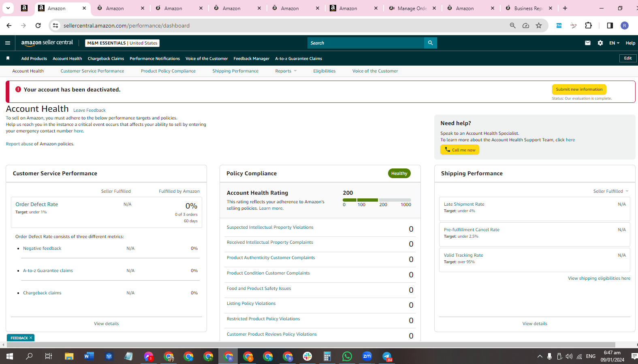Screen dimensions: 638x364
Task: Open A-to-z Guarantee Claims favorites link
Action: coord(299,58)
